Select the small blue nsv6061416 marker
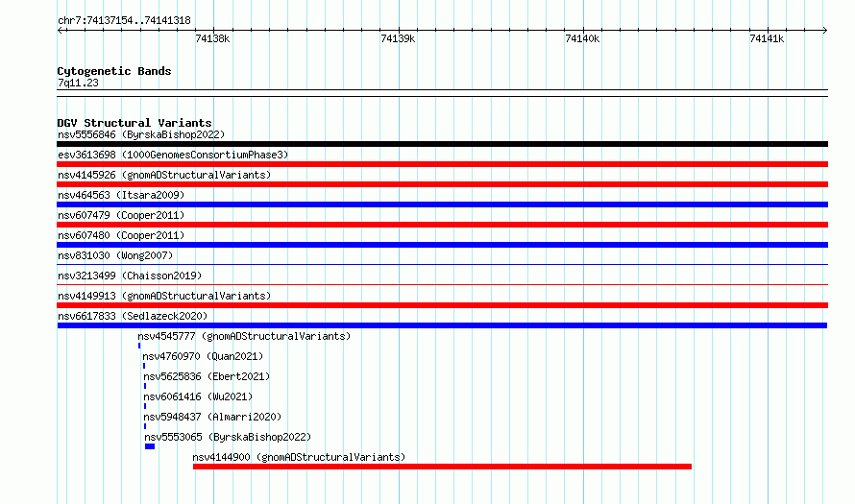The height and width of the screenshot is (504, 855). [x=145, y=406]
